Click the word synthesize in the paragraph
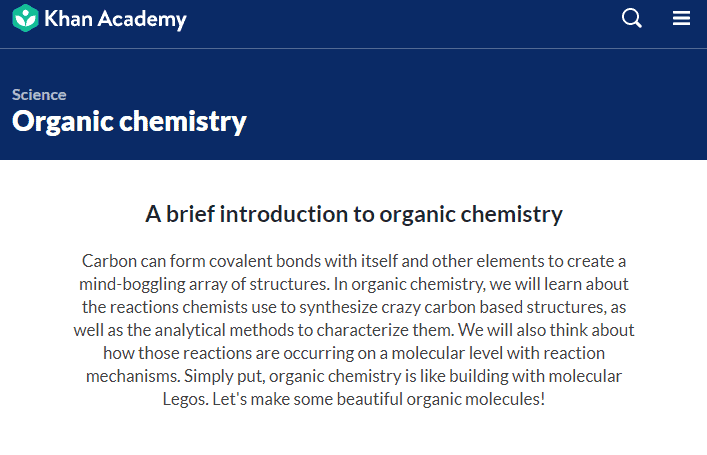Viewport: 707px width, 455px height. (x=338, y=308)
